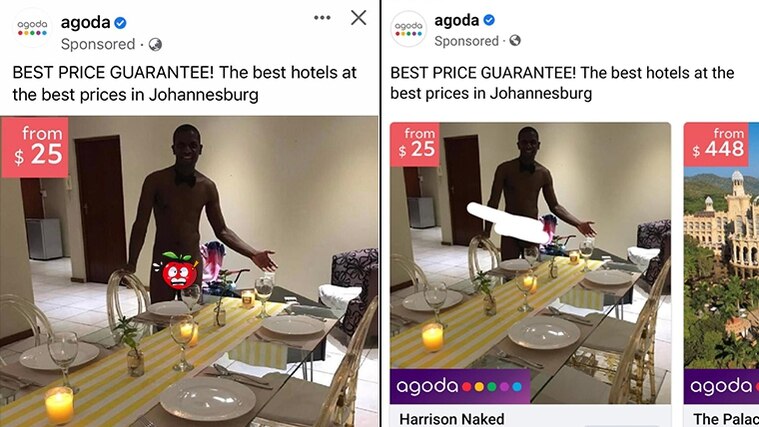Viewport: 759px width, 427px height.
Task: Click the purple agoda banner on first card
Action: click(x=460, y=386)
